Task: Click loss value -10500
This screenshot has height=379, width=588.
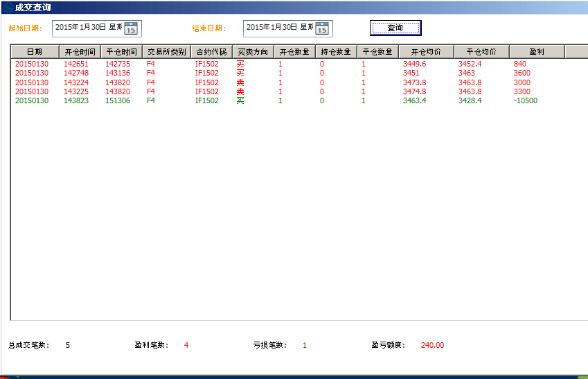Action: click(x=526, y=100)
